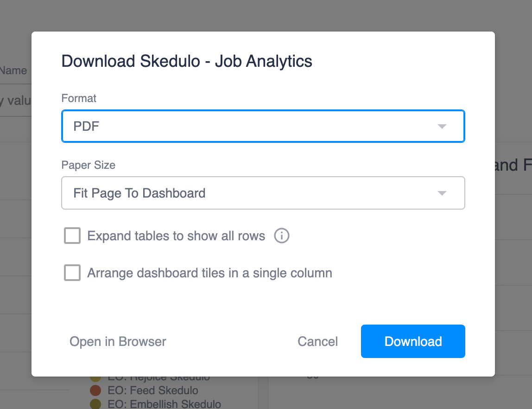Screen dimensions: 532x409
Task: Enable Expand tables to show all rows
Action: point(72,236)
